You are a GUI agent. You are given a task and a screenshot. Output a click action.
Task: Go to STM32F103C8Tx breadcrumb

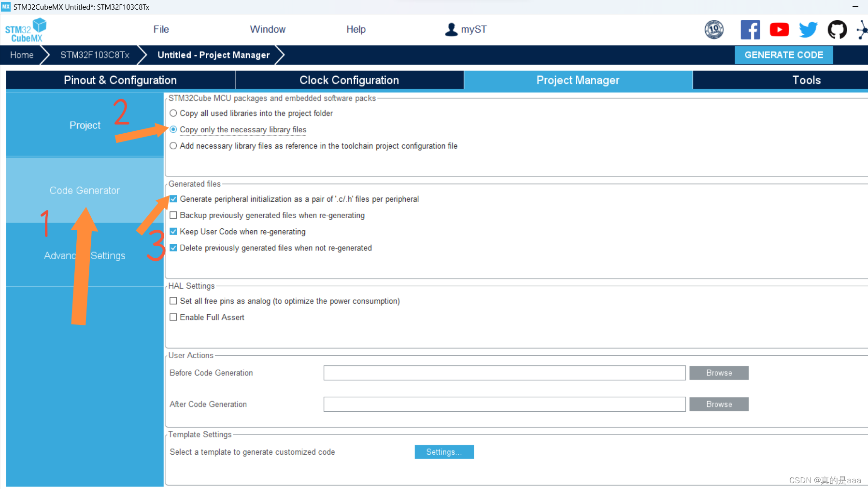pyautogui.click(x=95, y=55)
